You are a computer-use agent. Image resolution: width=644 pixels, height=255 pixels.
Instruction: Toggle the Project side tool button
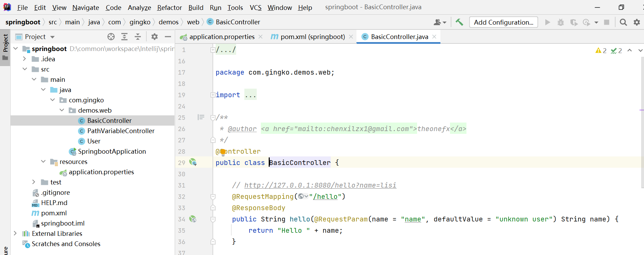tap(5, 48)
